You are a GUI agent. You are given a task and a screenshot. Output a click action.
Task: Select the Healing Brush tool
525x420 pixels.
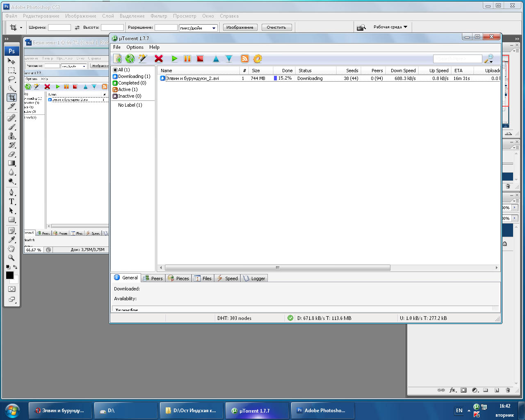pos(11,118)
